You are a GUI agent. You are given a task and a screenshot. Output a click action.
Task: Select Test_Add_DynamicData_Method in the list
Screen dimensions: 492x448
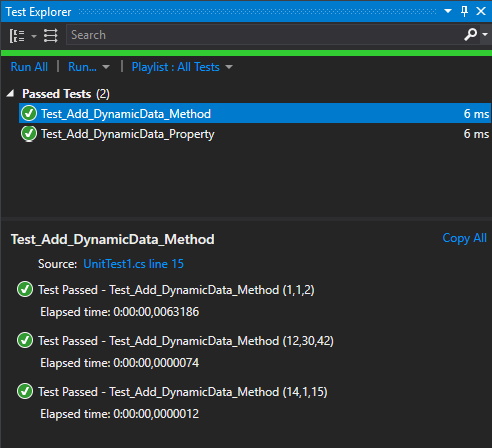click(255, 114)
